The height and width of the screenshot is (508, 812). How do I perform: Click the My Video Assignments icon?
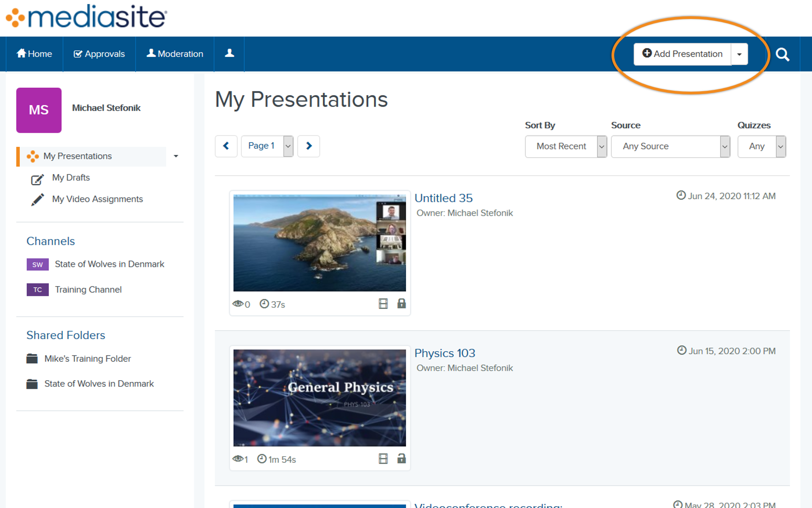[38, 199]
